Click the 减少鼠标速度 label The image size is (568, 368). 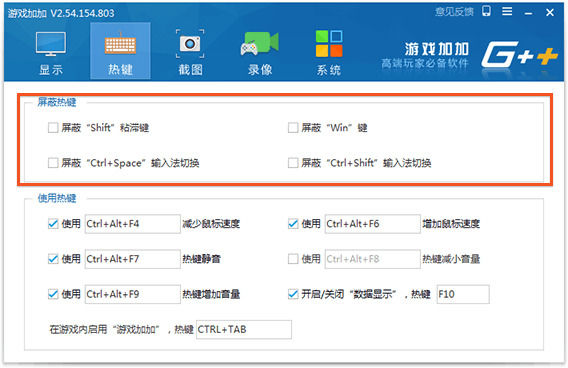tap(211, 224)
